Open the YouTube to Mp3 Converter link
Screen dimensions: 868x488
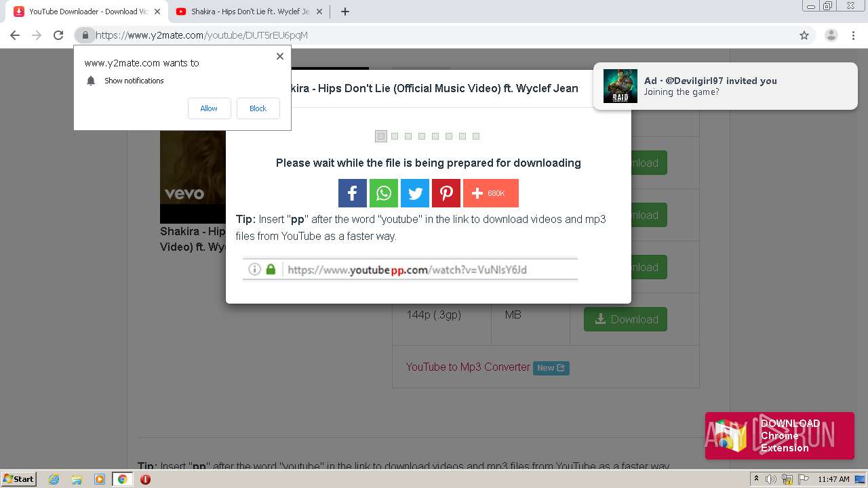coord(468,367)
